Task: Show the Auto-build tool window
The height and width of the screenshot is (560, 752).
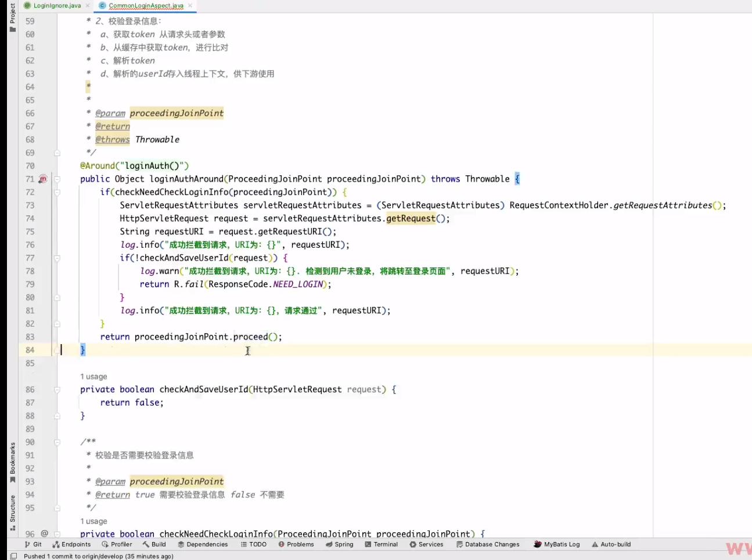Action: tap(611, 544)
